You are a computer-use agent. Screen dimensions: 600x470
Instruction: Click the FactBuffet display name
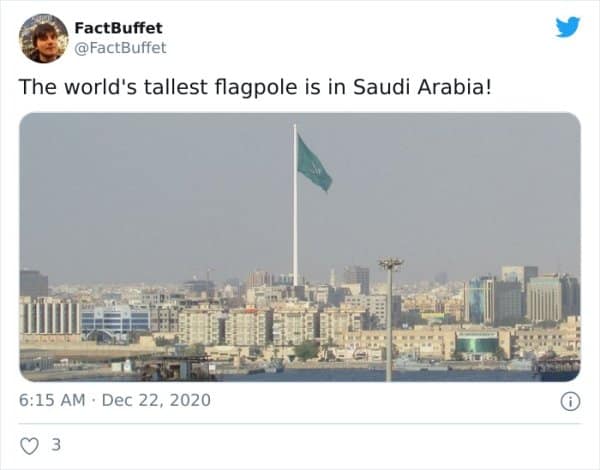coord(118,27)
